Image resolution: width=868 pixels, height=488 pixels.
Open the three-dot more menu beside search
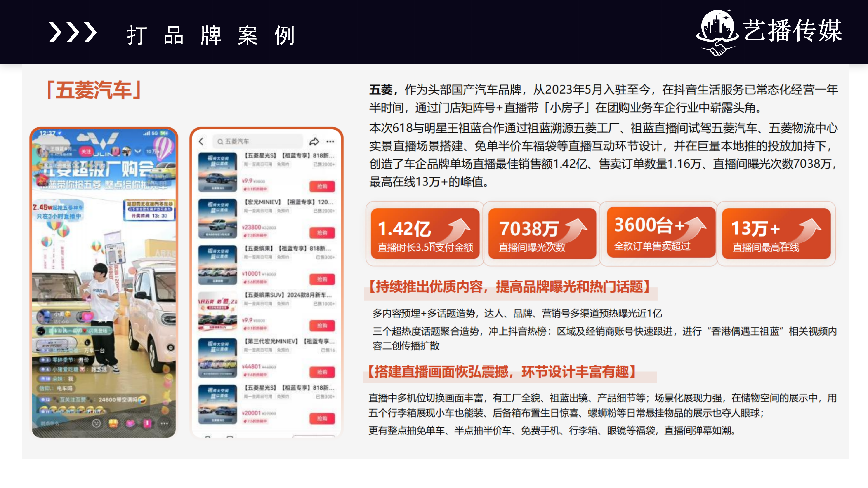(330, 141)
